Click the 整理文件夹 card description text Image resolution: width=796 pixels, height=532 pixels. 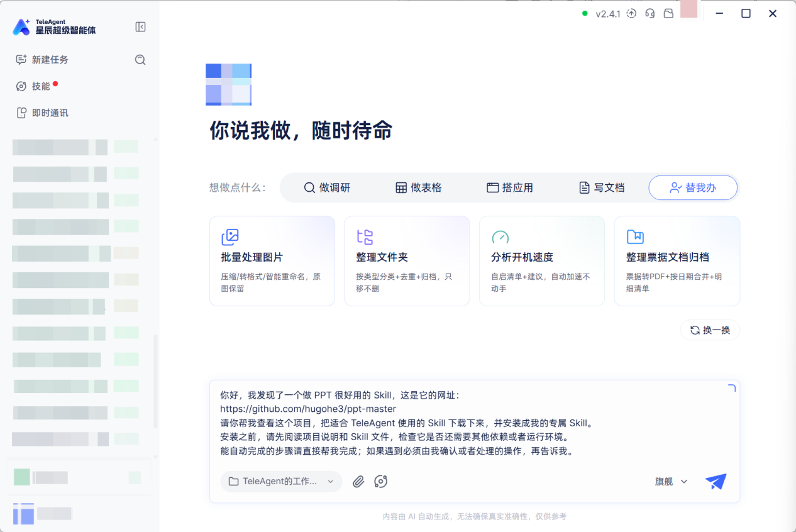tap(404, 282)
